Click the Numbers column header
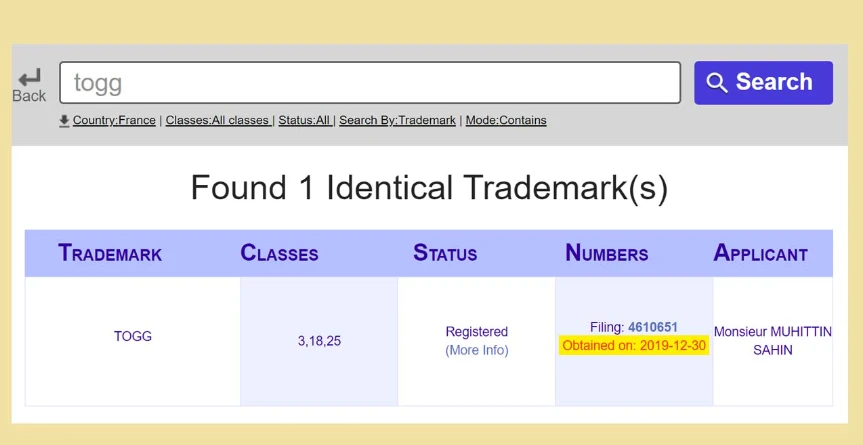The height and width of the screenshot is (445, 863). coord(606,253)
